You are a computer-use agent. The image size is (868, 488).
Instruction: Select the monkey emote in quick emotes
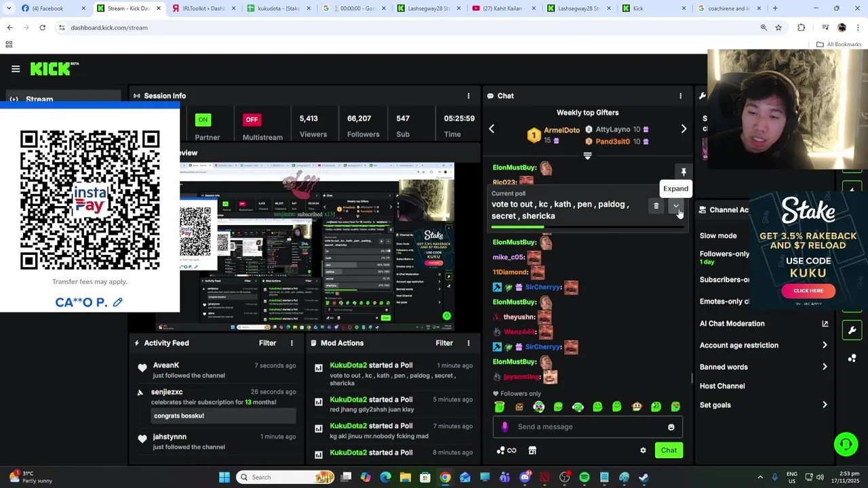pos(636,407)
